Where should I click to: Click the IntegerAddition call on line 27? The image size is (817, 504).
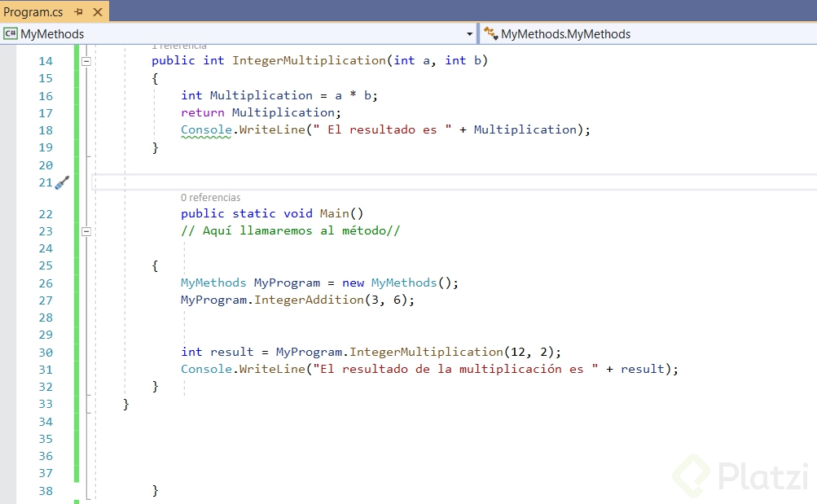pyautogui.click(x=309, y=300)
